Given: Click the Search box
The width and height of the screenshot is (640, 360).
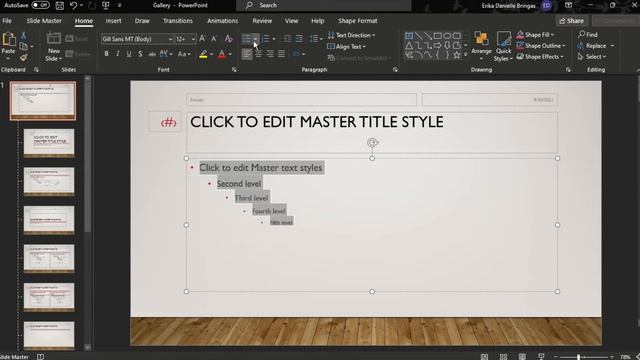Looking at the screenshot, I should (324, 5).
